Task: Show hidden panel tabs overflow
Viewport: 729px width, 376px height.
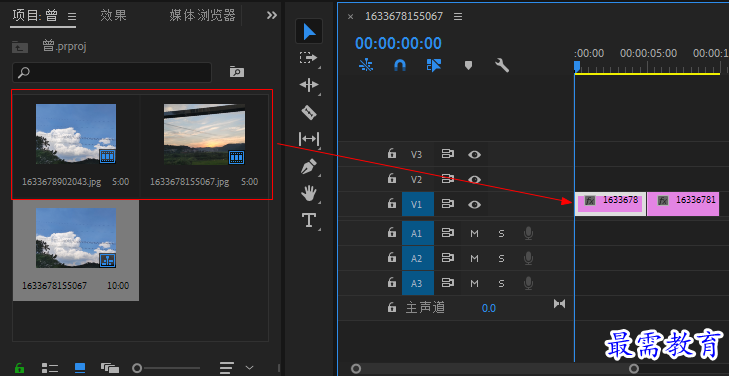Action: click(x=272, y=15)
